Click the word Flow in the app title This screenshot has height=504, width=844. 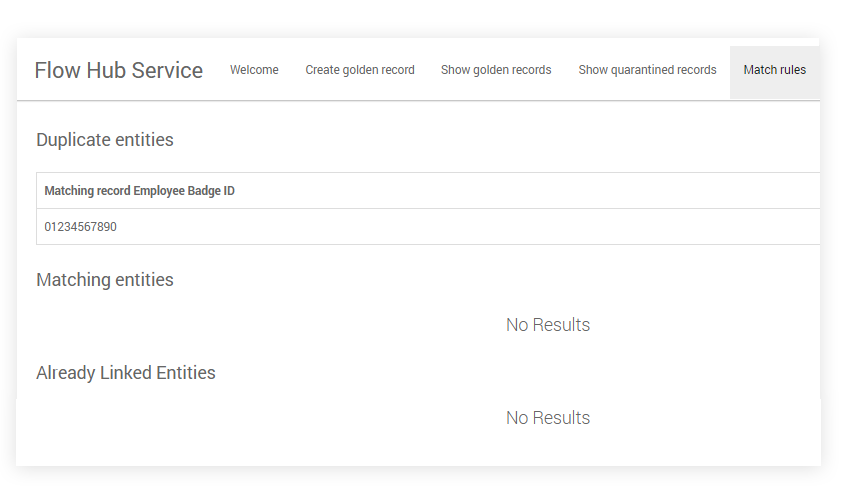click(x=54, y=71)
